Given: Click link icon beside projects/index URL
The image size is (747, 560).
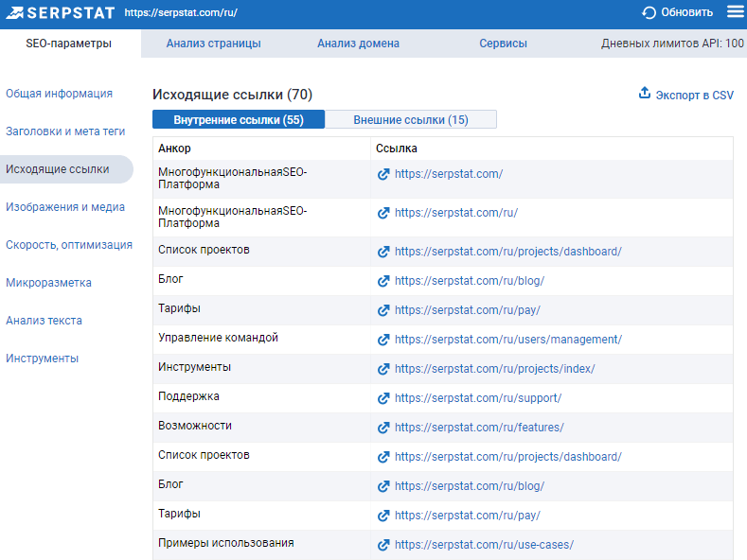Looking at the screenshot, I should coord(383,369).
